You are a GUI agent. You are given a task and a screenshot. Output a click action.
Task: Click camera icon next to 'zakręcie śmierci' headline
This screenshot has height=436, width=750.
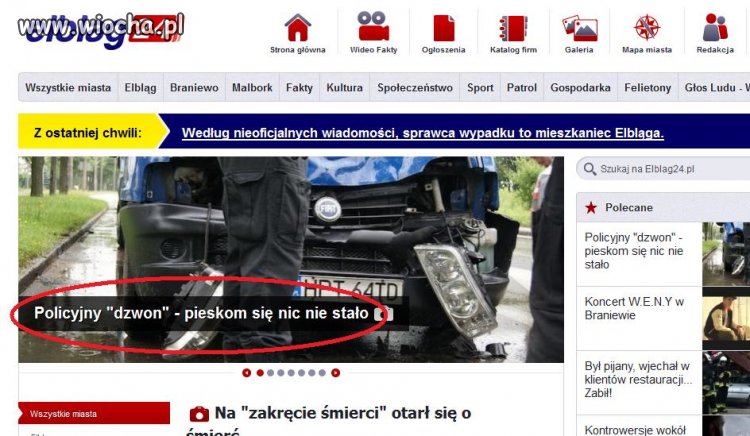click(x=199, y=414)
